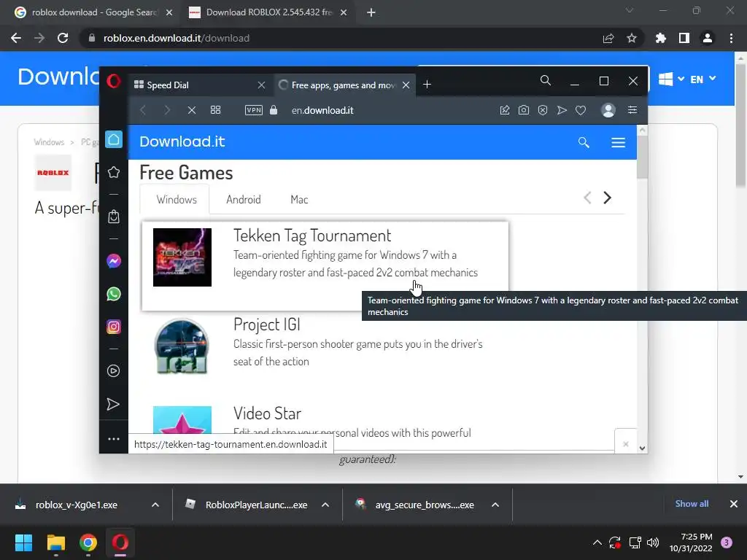Click Show all downloads
The image size is (747, 560).
(692, 504)
